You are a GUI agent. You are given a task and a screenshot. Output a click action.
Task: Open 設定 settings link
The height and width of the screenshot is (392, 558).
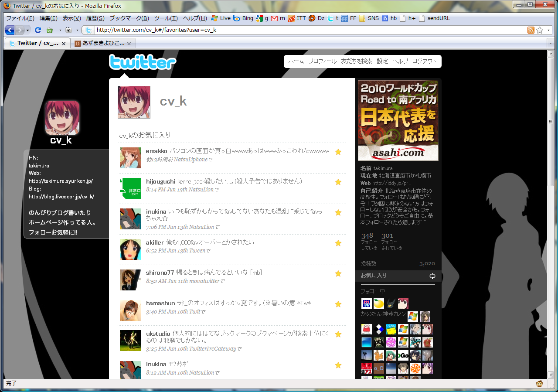click(382, 61)
